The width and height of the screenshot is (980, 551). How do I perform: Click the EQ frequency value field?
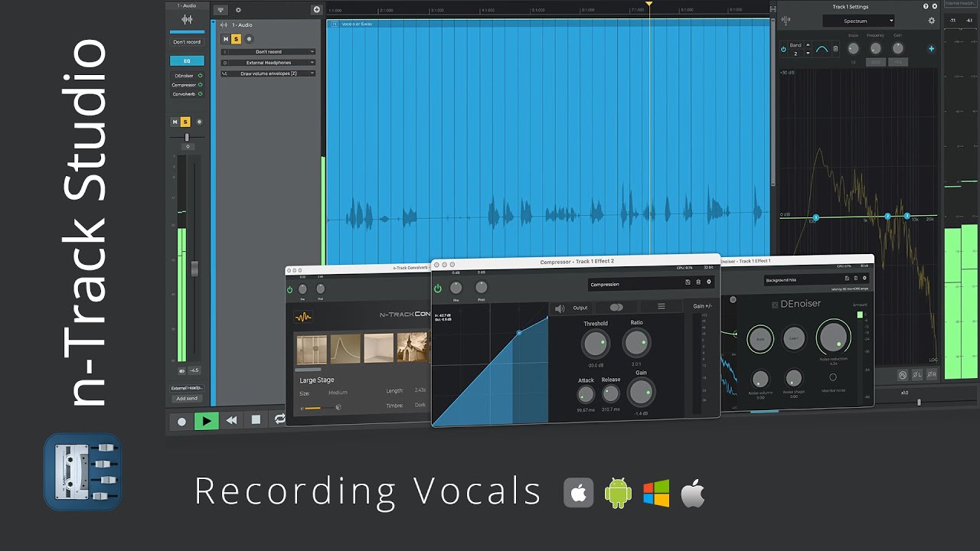[x=876, y=62]
